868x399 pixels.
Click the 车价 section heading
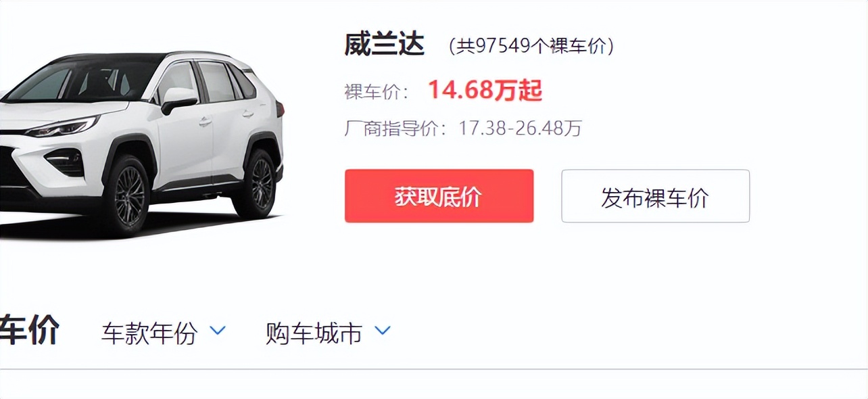30,331
